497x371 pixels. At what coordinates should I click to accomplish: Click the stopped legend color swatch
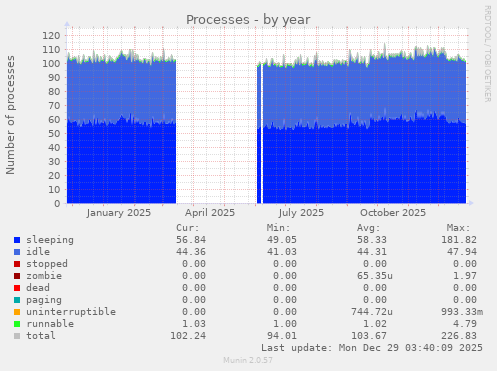tap(17, 264)
